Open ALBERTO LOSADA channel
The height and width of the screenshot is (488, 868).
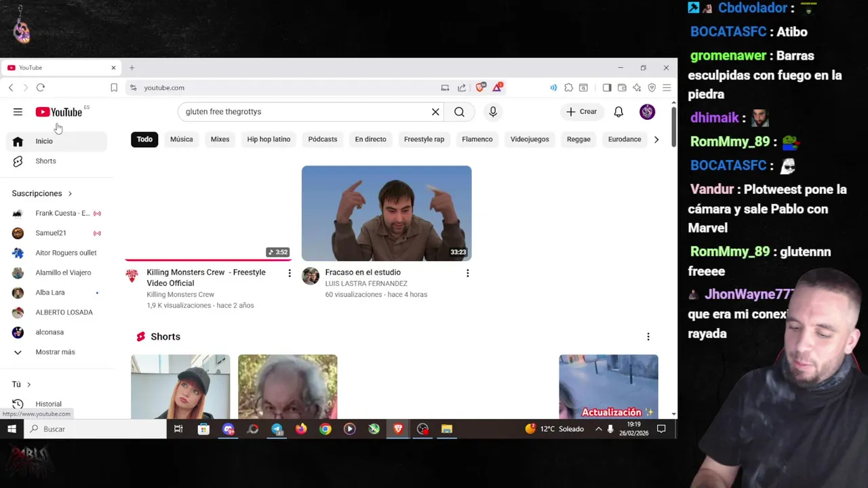pos(57,312)
